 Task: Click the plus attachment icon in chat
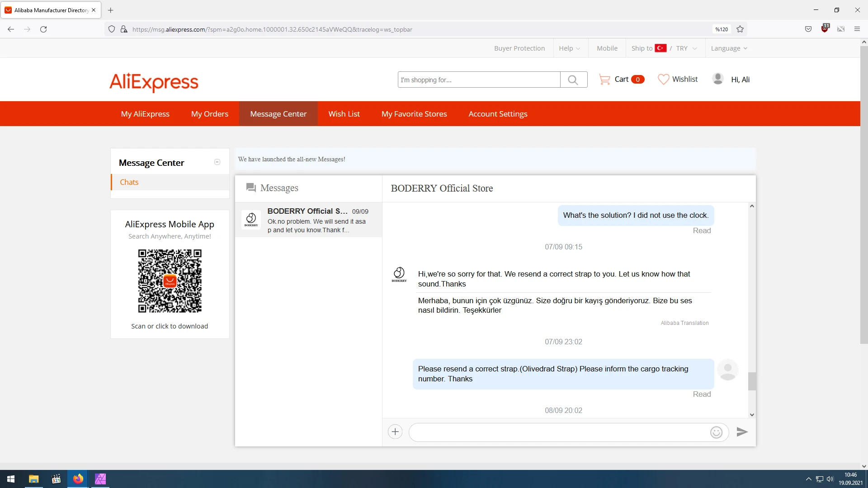click(395, 432)
